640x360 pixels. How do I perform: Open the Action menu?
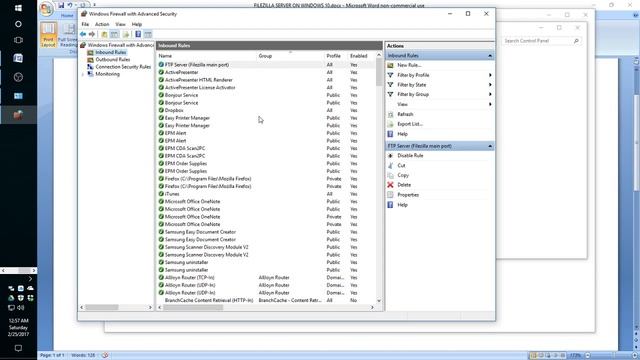pyautogui.click(x=102, y=24)
